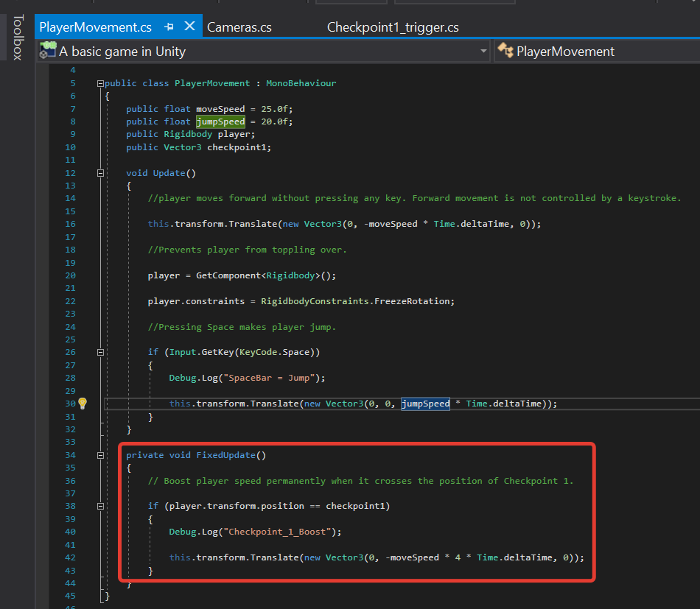Image resolution: width=700 pixels, height=609 pixels.
Task: Open the Toolbox side panel
Action: 18,37
